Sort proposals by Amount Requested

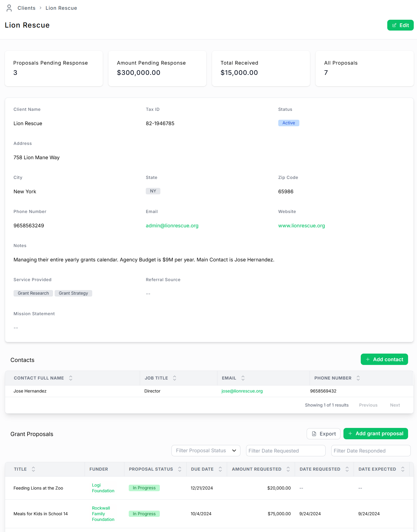(288, 469)
